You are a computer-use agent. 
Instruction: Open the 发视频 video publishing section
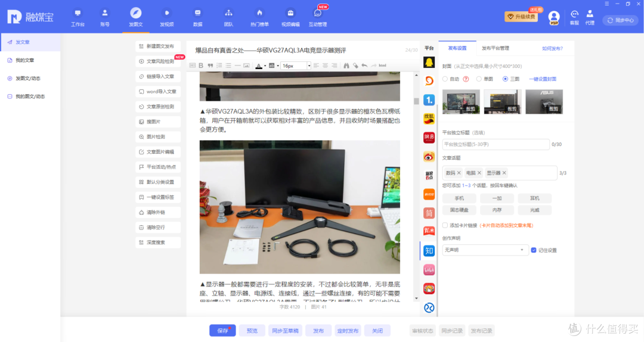[166, 18]
